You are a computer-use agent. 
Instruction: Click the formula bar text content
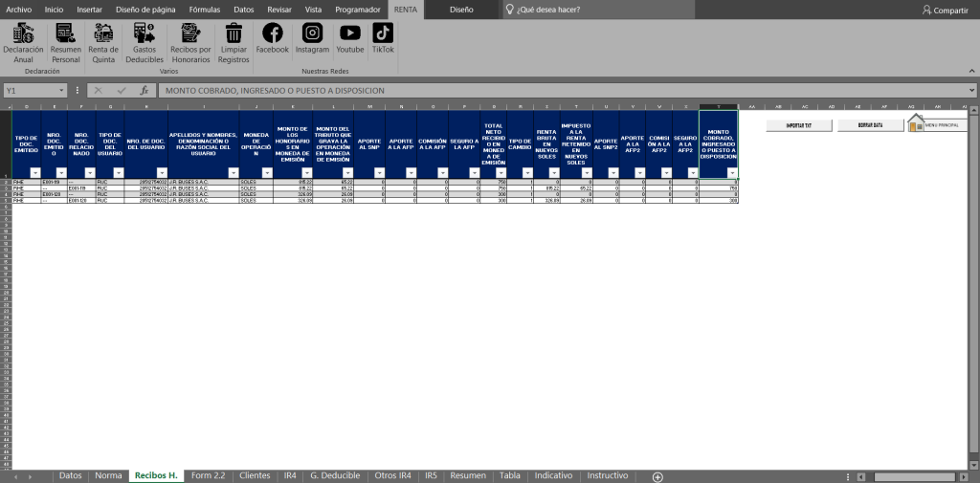275,91
